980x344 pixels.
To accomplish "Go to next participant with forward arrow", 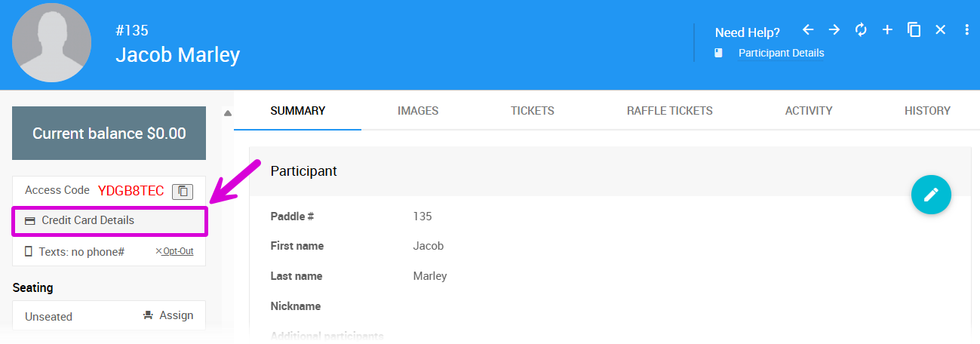I will (834, 30).
